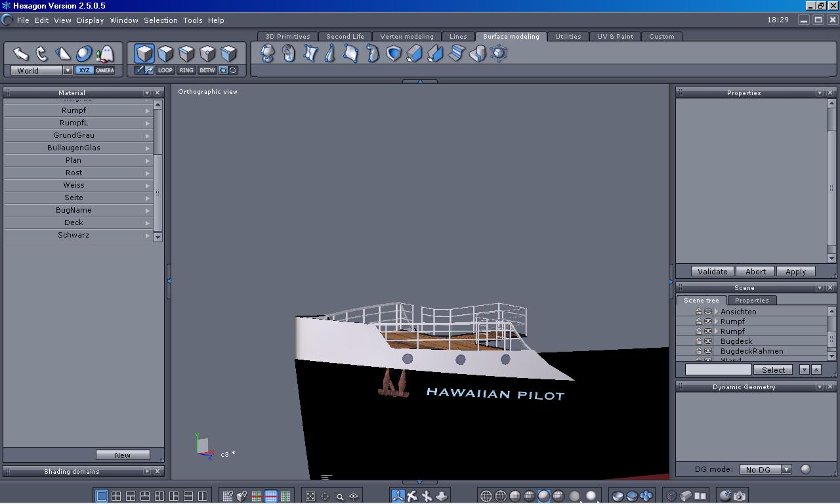Toggle XYZ manipulator mode
This screenshot has width=840, height=504.
pos(84,70)
